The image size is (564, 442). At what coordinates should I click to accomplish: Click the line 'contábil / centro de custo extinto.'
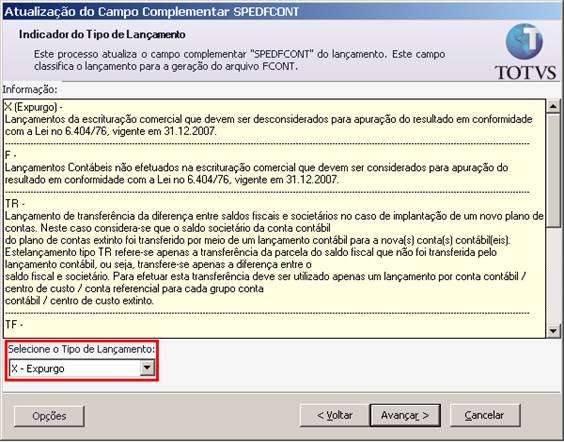(x=79, y=301)
